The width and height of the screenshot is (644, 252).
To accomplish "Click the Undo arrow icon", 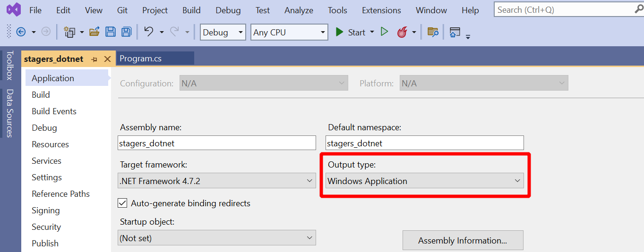I will coord(148,32).
